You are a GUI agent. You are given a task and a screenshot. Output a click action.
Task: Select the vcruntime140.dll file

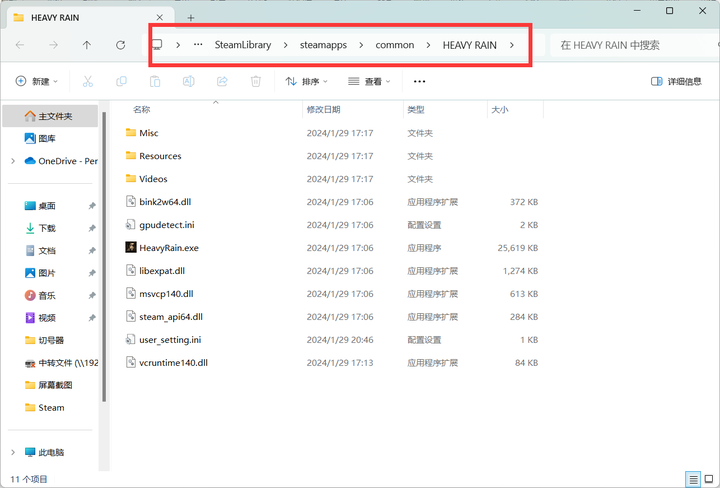click(x=333, y=362)
